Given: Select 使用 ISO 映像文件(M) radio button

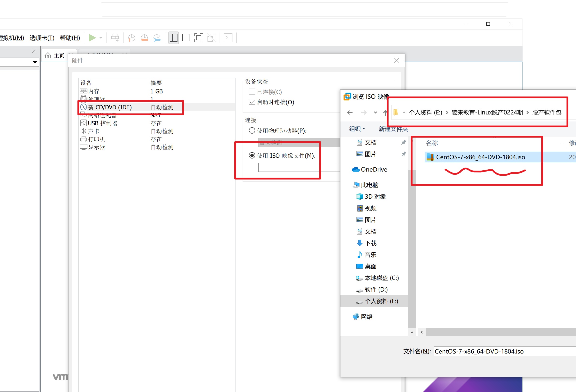Looking at the screenshot, I should pyautogui.click(x=252, y=156).
